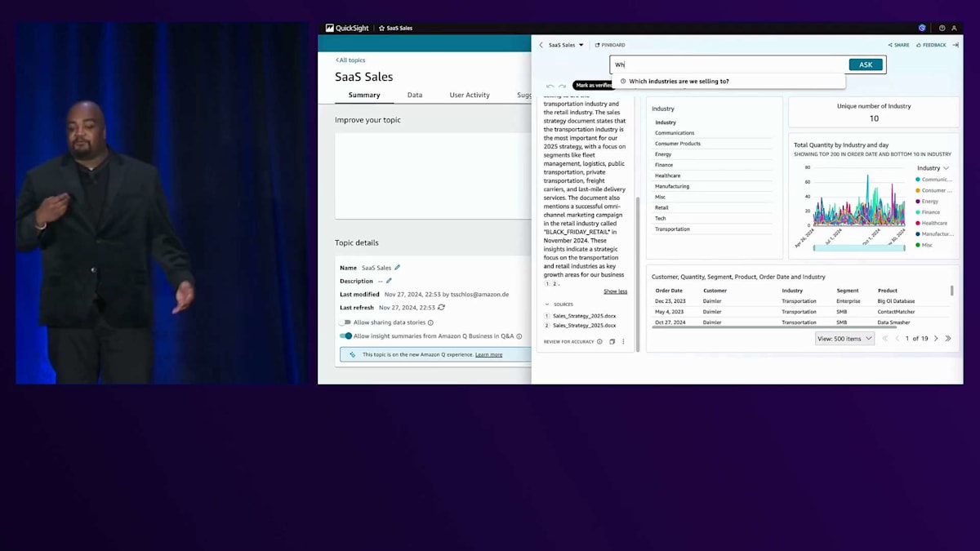This screenshot has width=980, height=551.
Task: Open the three-dot menu under the answer
Action: [623, 342]
